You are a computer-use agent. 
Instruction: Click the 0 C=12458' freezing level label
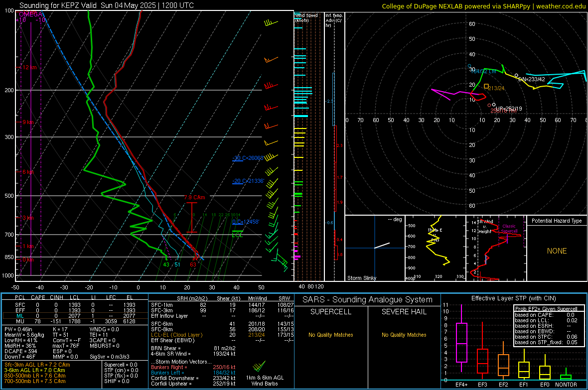[246, 222]
